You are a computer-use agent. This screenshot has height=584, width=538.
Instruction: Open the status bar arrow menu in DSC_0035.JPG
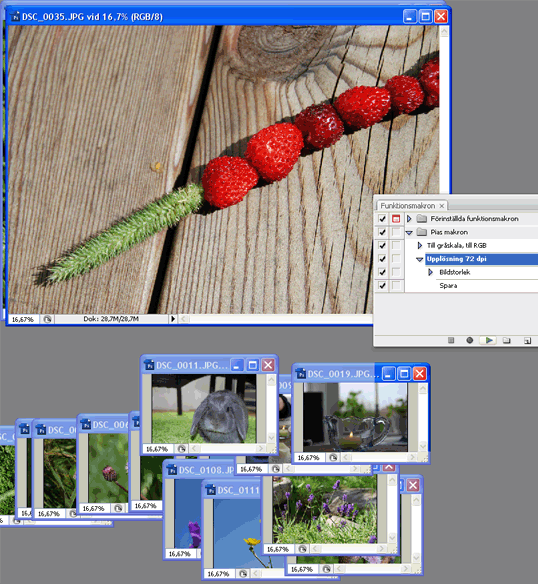pyautogui.click(x=173, y=319)
